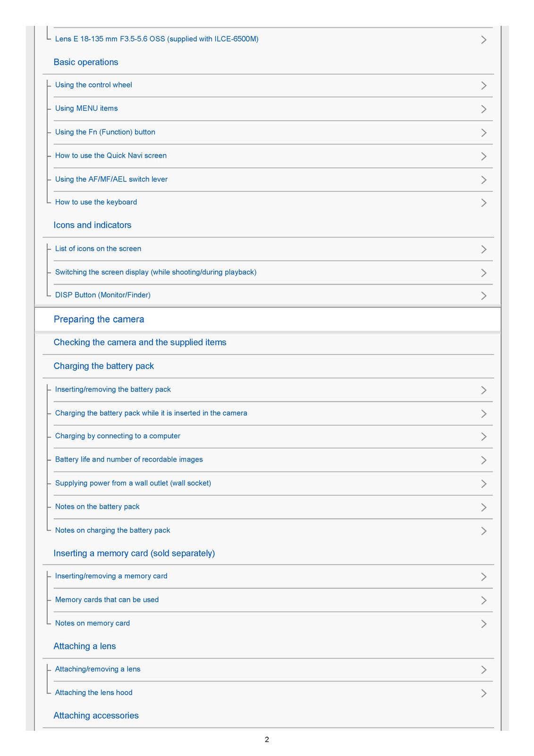This screenshot has width=534, height=756.
Task: Click chevron next to DISP Button (Monitor/Finder)
Action: coord(483,296)
